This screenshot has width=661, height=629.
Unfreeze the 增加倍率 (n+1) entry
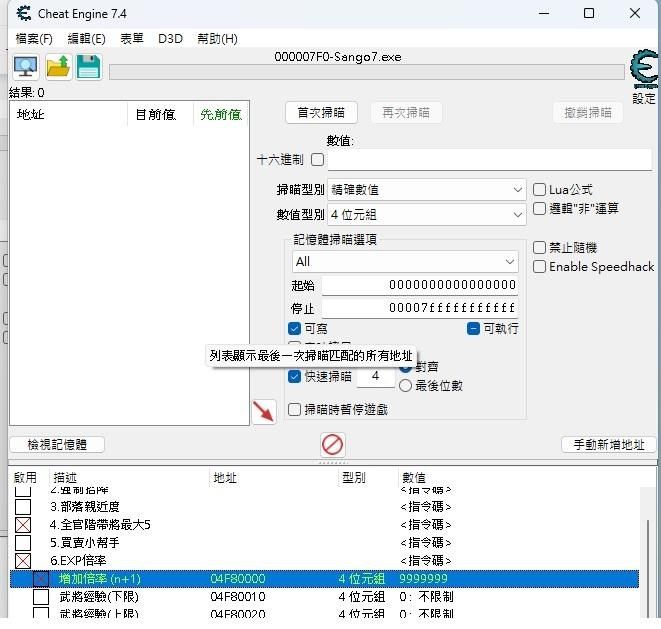[x=41, y=579]
